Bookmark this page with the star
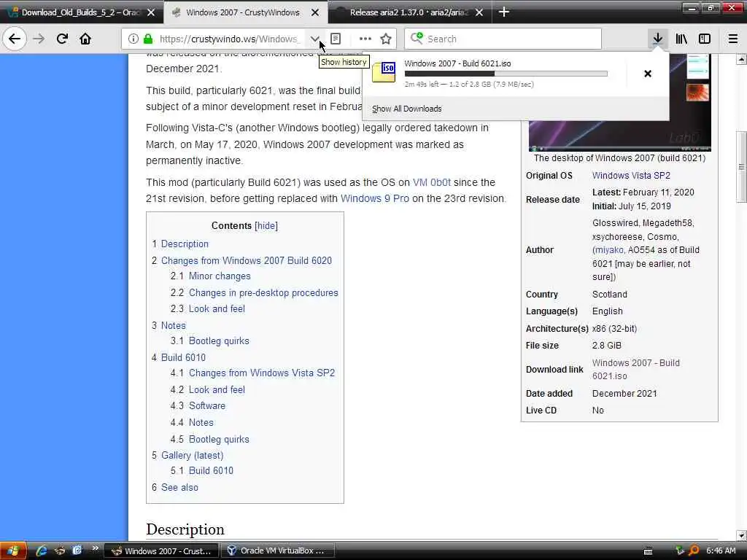Viewport: 747px width, 560px height. pos(386,39)
